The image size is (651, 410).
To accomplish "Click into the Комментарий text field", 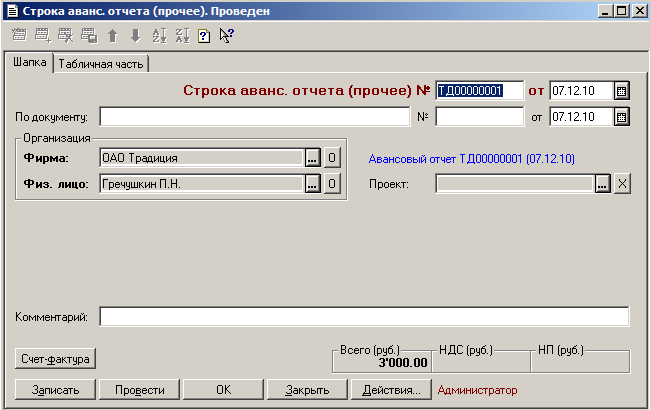I will (x=364, y=317).
